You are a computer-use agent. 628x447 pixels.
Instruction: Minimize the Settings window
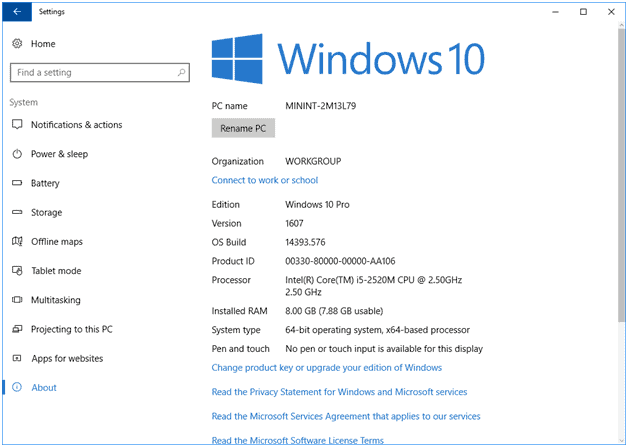(556, 12)
